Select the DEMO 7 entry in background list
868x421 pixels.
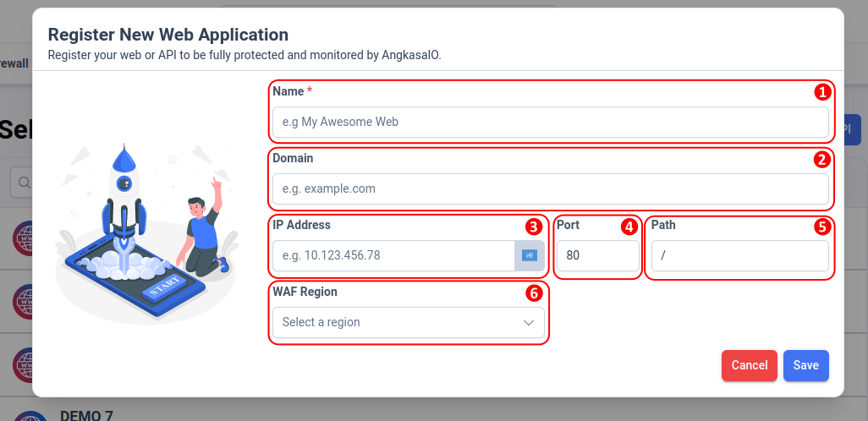click(86, 415)
